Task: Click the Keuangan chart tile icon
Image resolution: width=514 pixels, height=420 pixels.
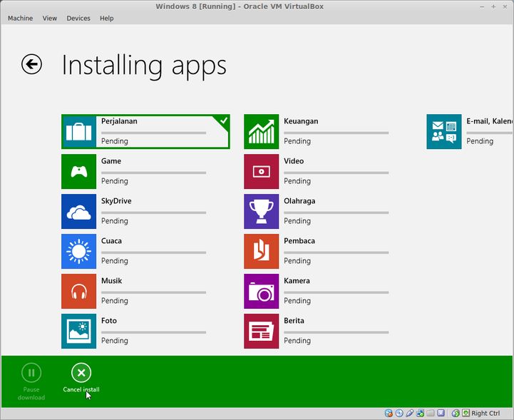Action: [x=261, y=131]
